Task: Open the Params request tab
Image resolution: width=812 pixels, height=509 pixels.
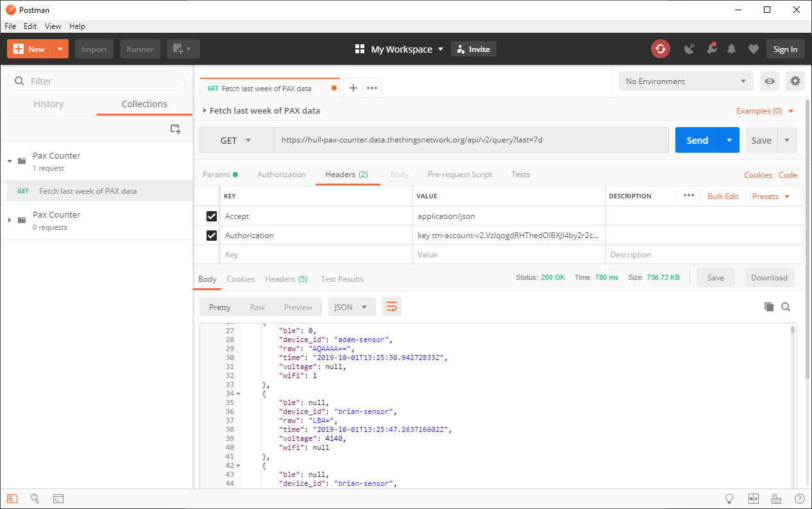Action: click(x=220, y=175)
